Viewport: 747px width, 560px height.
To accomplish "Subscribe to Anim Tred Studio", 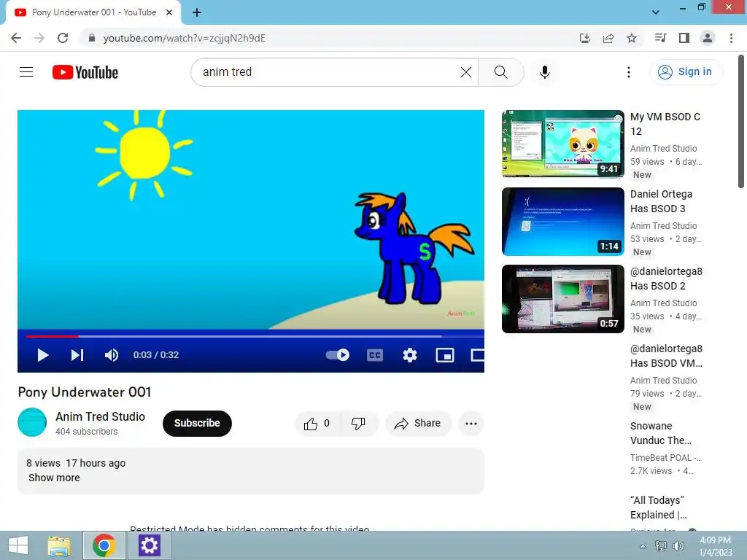I will 197,424.
